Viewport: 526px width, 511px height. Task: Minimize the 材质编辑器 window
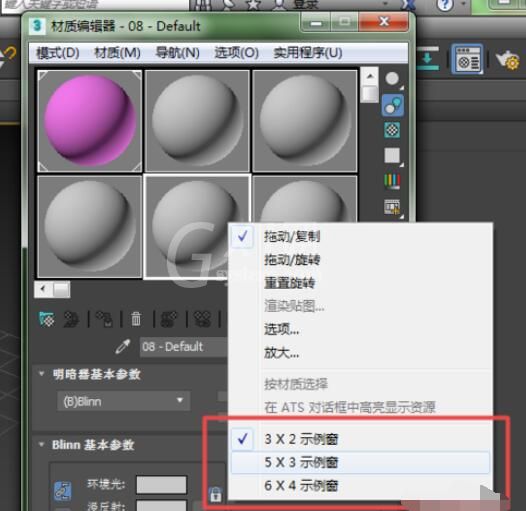tap(315, 23)
